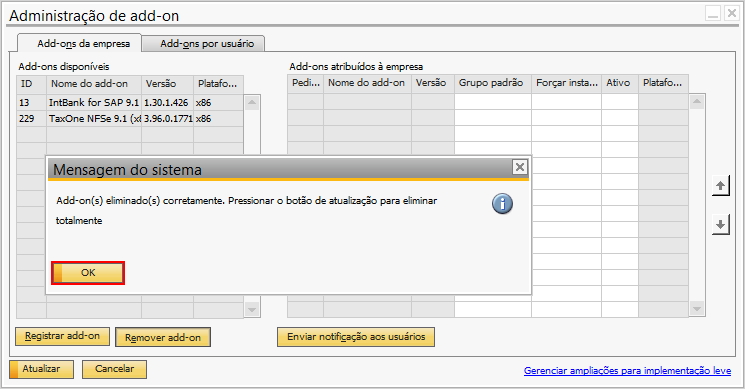
Task: Click the Atualizar button
Action: pyautogui.click(x=41, y=369)
